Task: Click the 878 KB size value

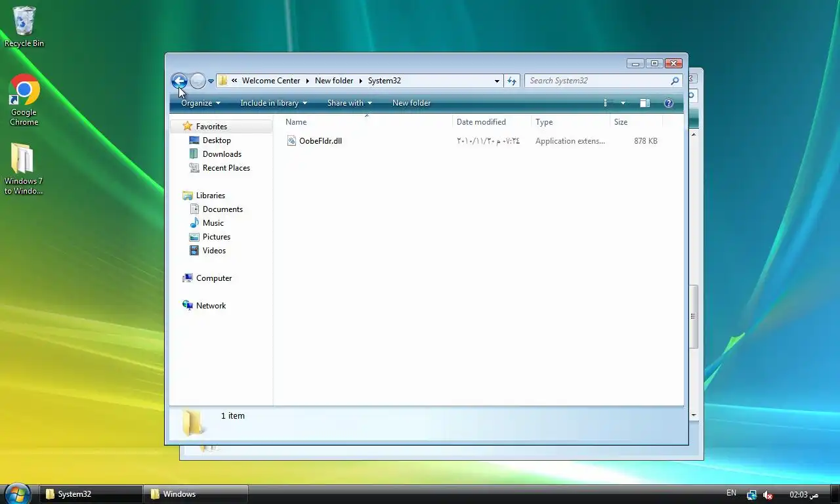Action: tap(646, 141)
